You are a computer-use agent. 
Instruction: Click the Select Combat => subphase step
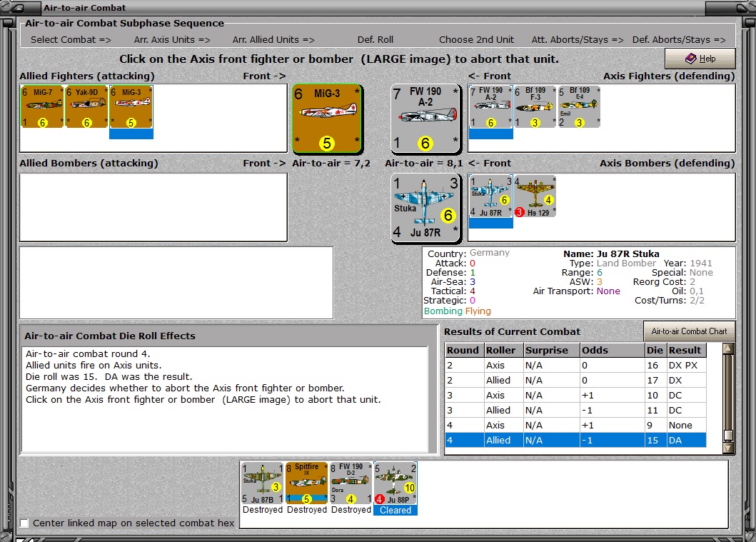71,40
